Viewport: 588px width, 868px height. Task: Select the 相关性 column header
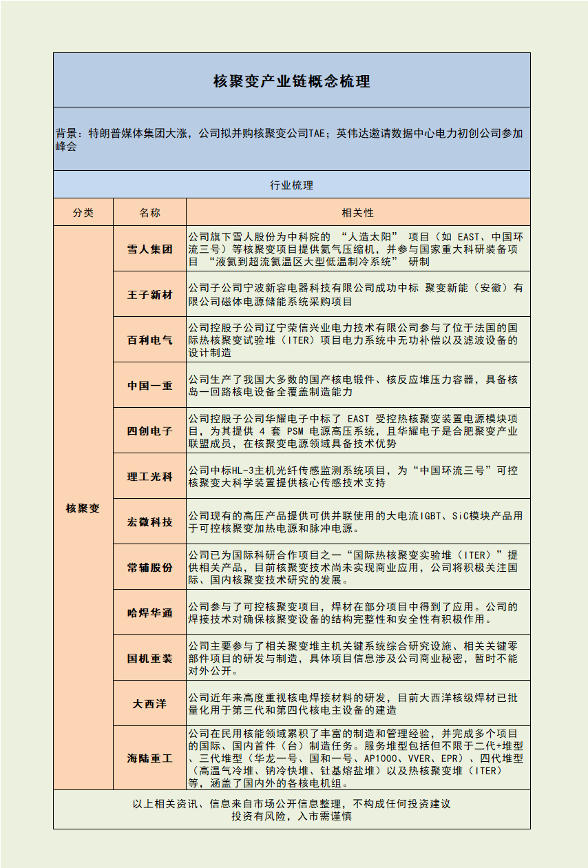357,213
